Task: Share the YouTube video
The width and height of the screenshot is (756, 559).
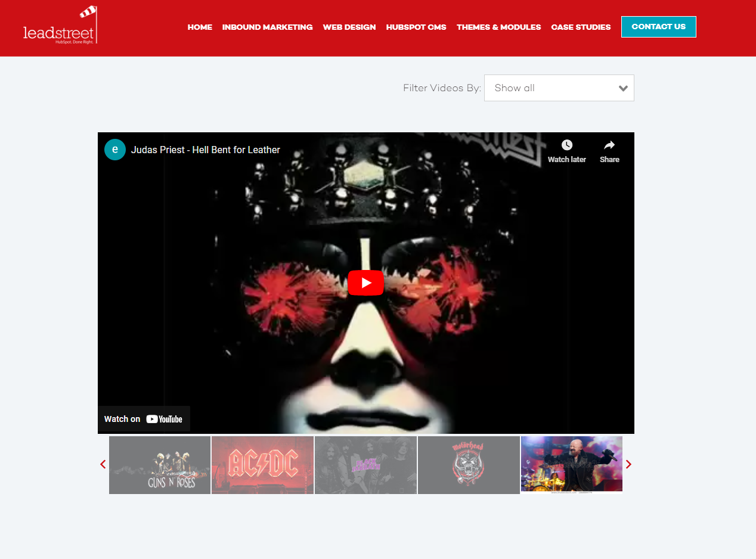Action: 609,151
